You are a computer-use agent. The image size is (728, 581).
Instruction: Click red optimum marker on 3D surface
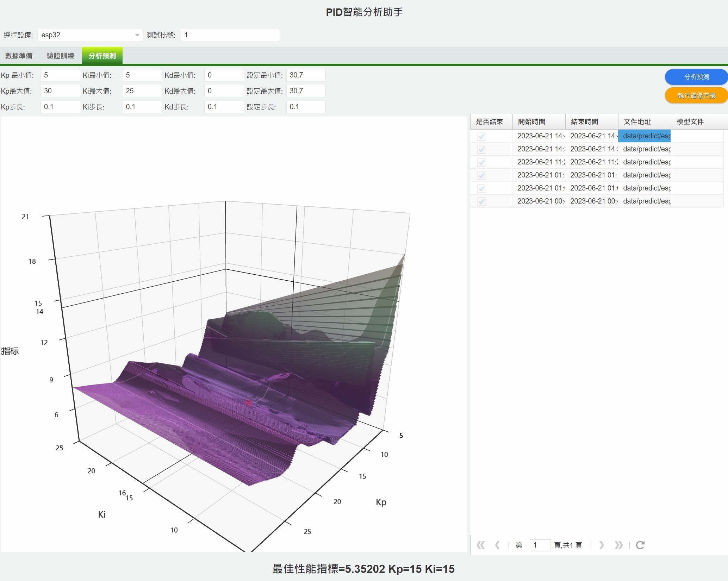tap(248, 402)
